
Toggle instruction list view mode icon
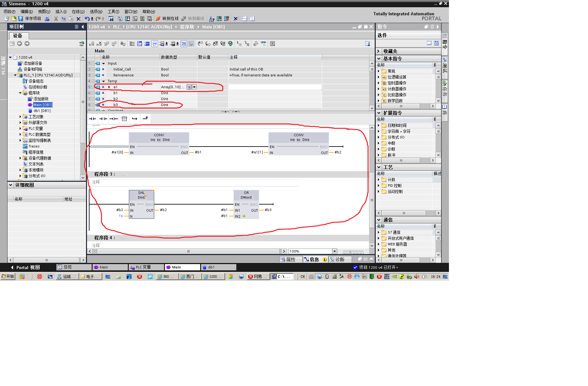coord(429,43)
